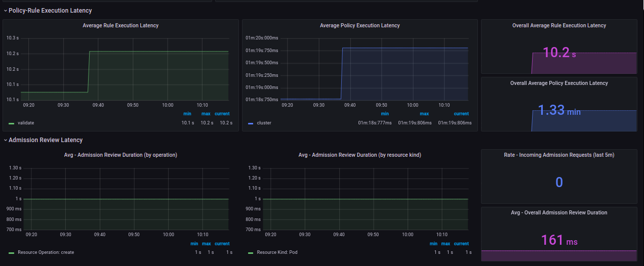
Task: Click the step rise in policy latency graph
Action: [x=342, y=73]
